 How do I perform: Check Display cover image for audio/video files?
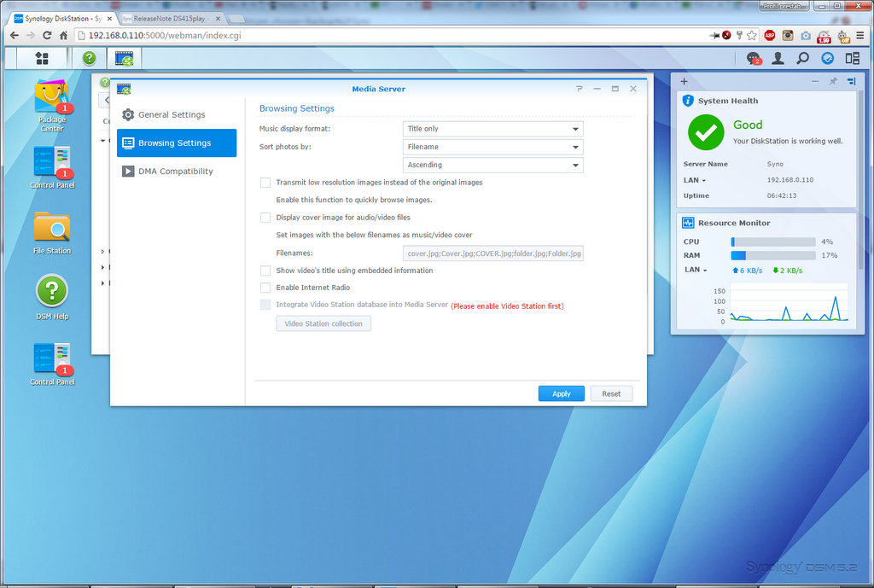tap(265, 218)
